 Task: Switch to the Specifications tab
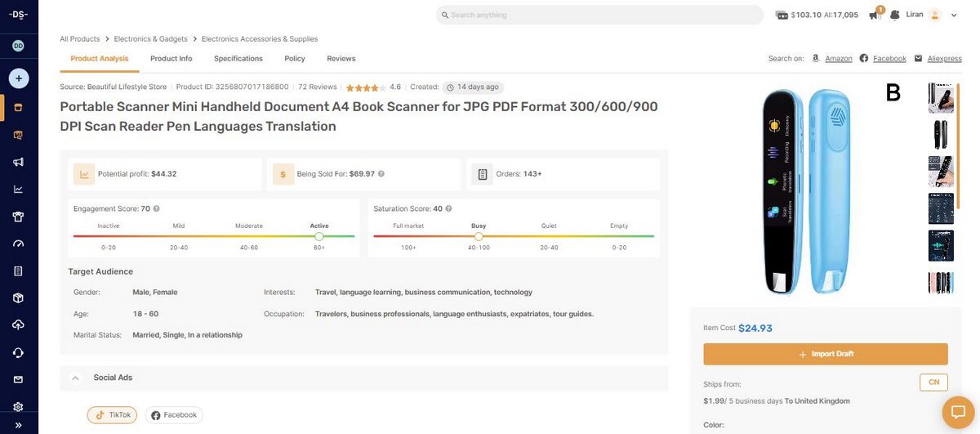coord(238,59)
